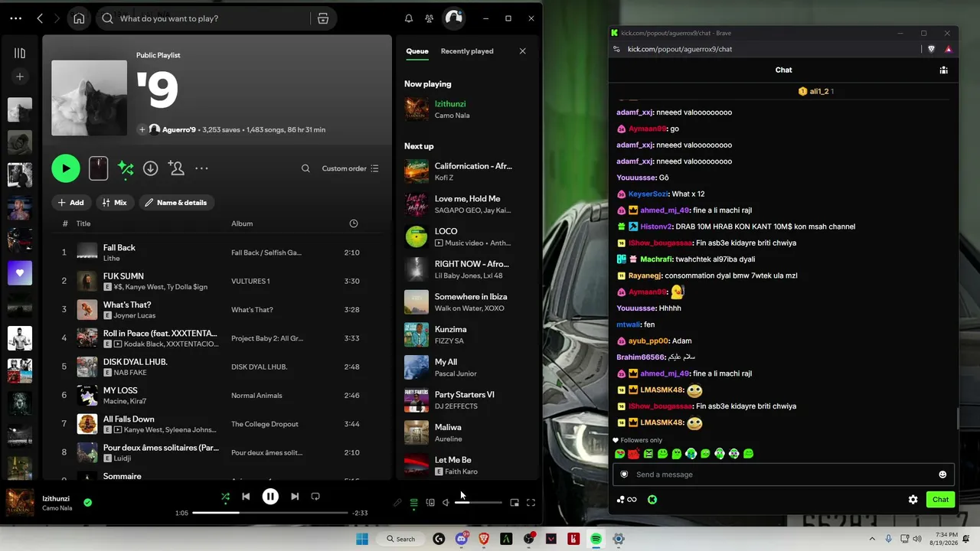Select Californication in the Next up queue
Image resolution: width=980 pixels, height=551 pixels.
click(469, 171)
